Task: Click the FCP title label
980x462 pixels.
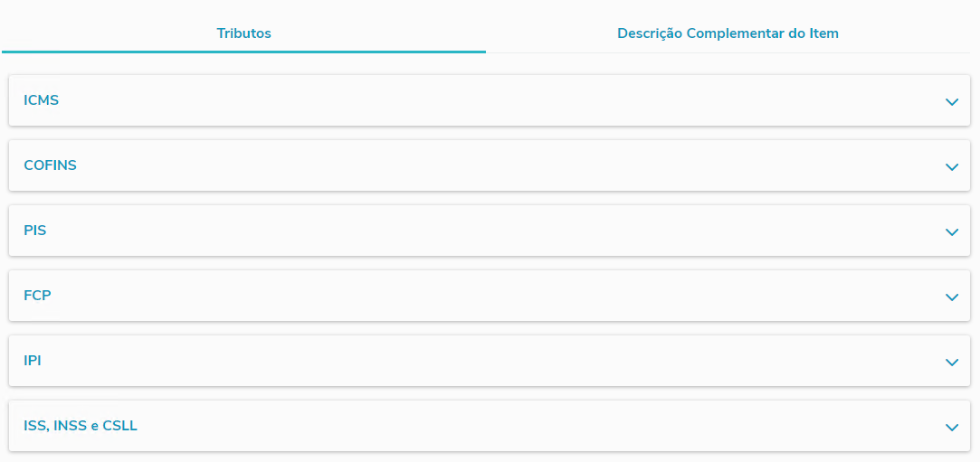Action: coord(37,296)
